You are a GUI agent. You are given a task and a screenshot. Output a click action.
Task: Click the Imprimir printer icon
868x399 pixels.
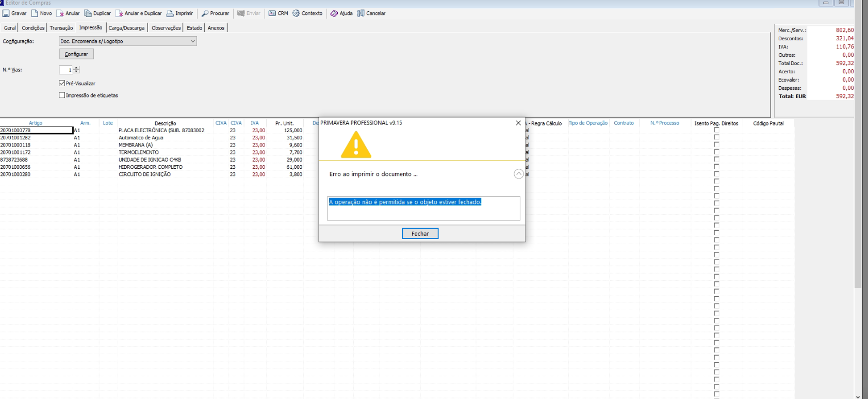[170, 13]
